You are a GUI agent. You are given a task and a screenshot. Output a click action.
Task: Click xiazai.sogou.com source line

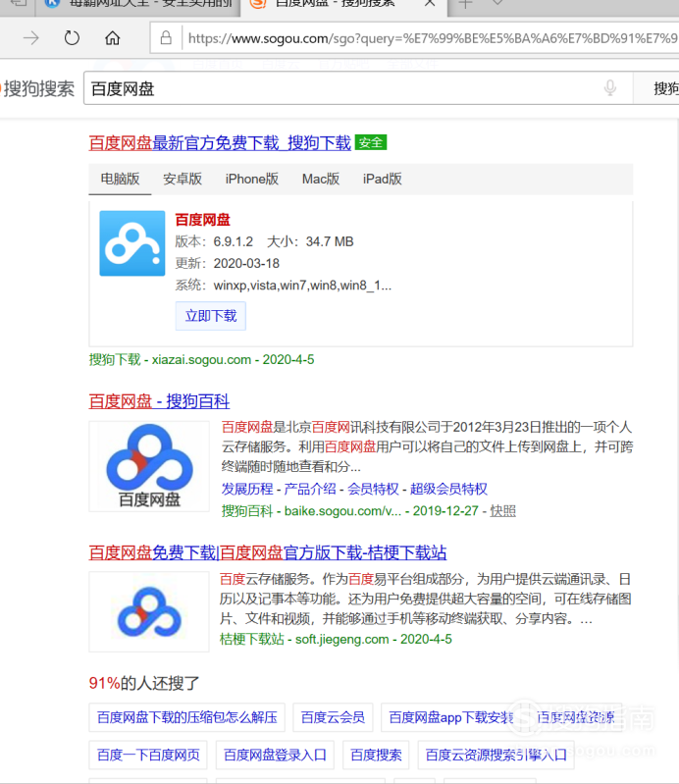pos(201,359)
